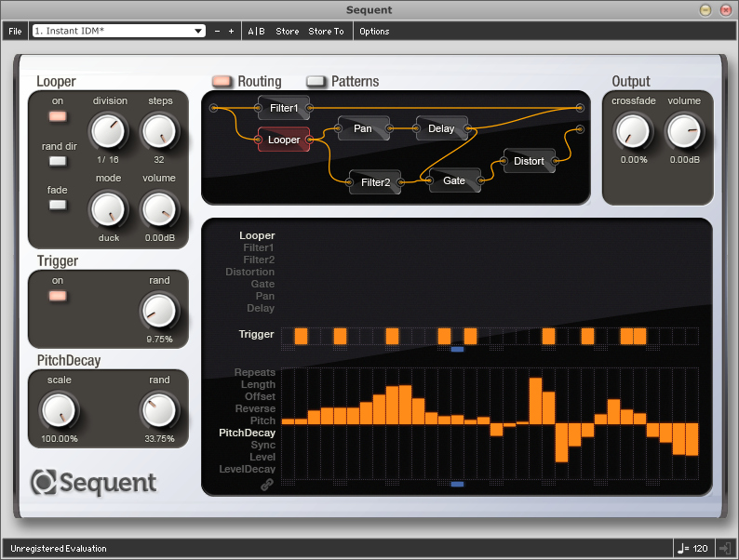
Task: Select the Looper node in routing
Action: pos(284,140)
